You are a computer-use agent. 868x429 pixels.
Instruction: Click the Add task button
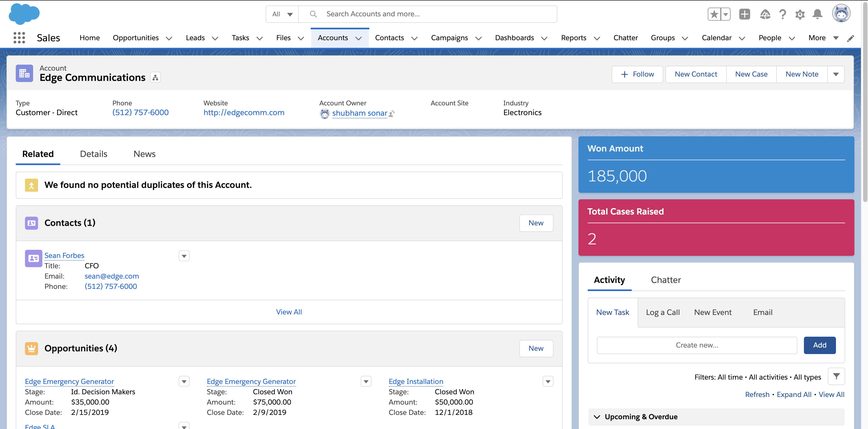(x=819, y=345)
